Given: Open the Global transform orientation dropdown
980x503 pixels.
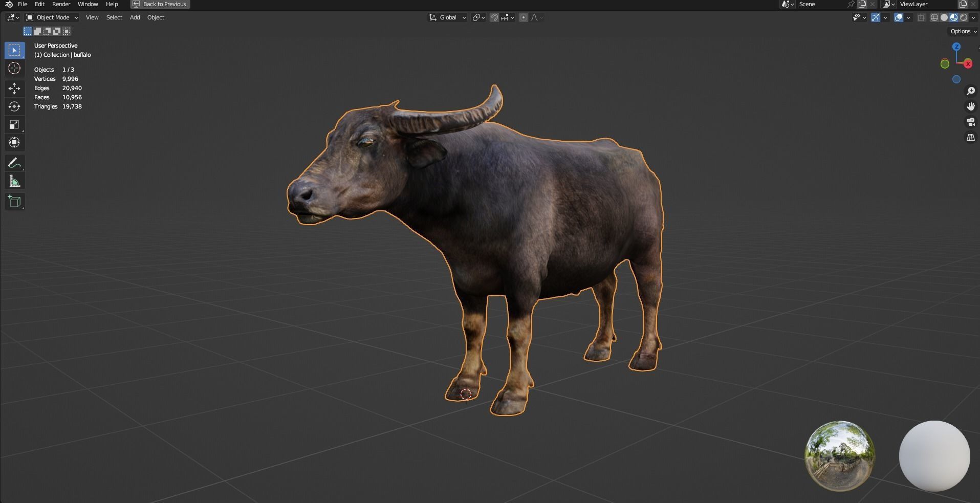Looking at the screenshot, I should (x=447, y=17).
